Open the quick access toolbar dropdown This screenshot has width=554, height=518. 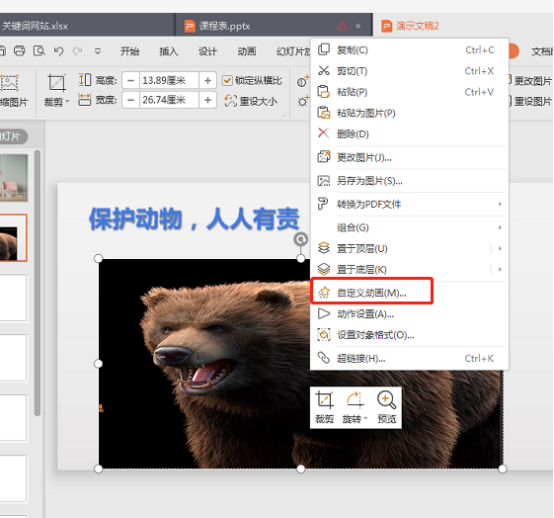(98, 52)
